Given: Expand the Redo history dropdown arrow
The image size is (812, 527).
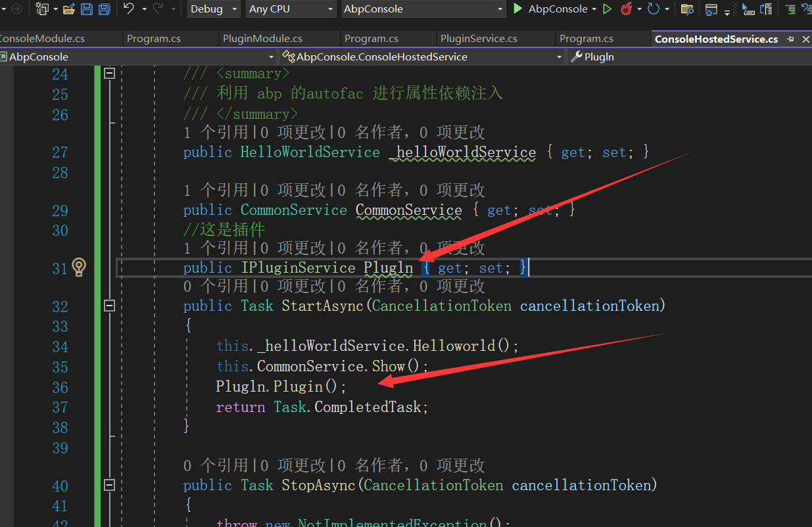Looking at the screenshot, I should [173, 9].
